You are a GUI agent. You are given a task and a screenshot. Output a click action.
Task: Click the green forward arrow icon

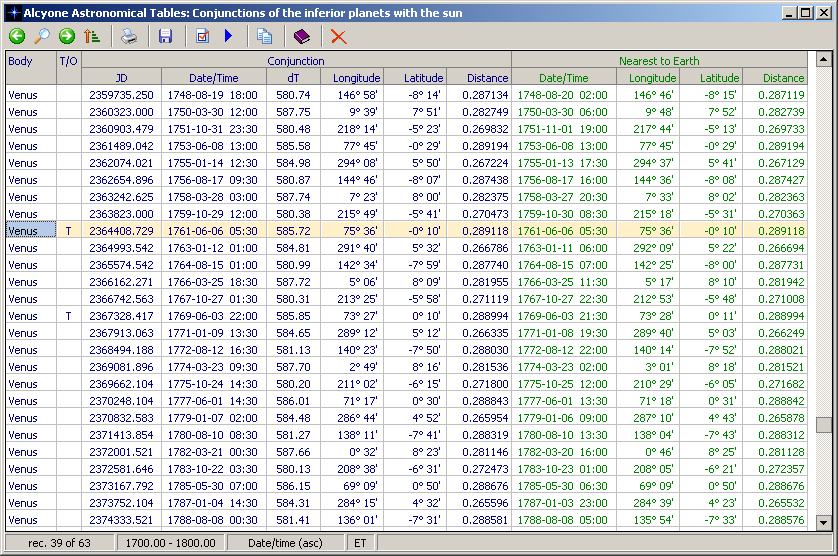coord(67,36)
